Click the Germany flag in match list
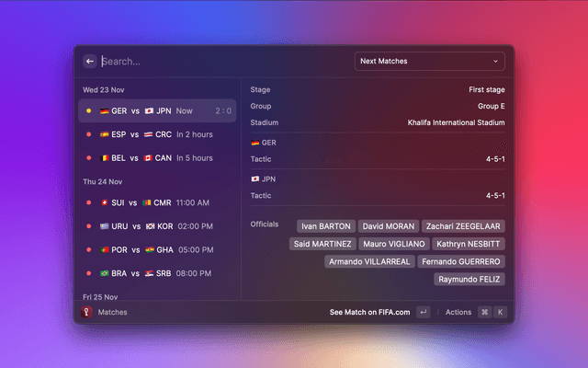The height and width of the screenshot is (368, 588). coord(104,110)
